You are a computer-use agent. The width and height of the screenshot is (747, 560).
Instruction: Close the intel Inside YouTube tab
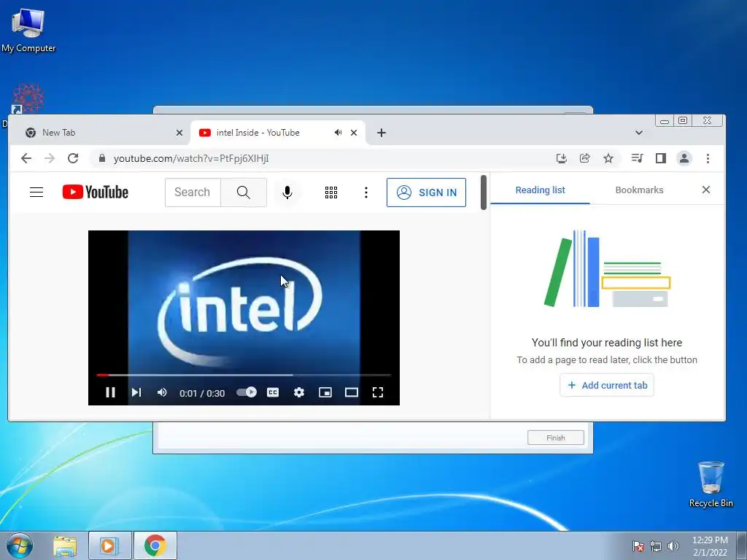click(354, 133)
